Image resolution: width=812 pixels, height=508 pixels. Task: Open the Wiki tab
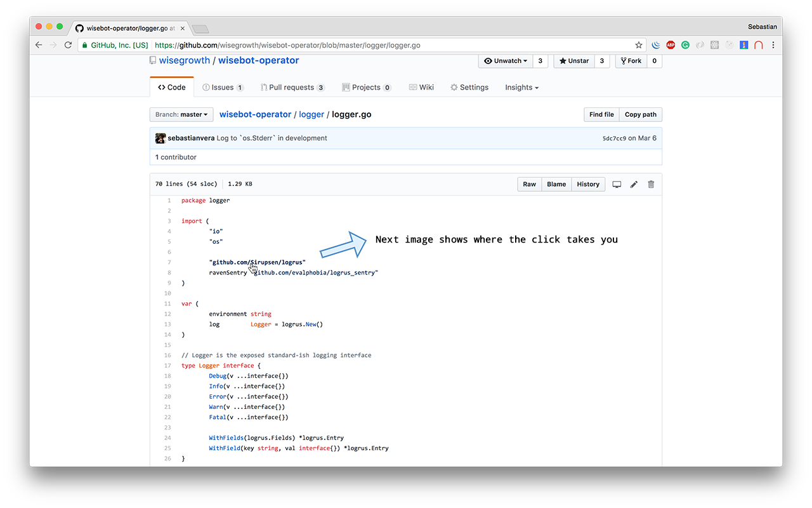421,87
